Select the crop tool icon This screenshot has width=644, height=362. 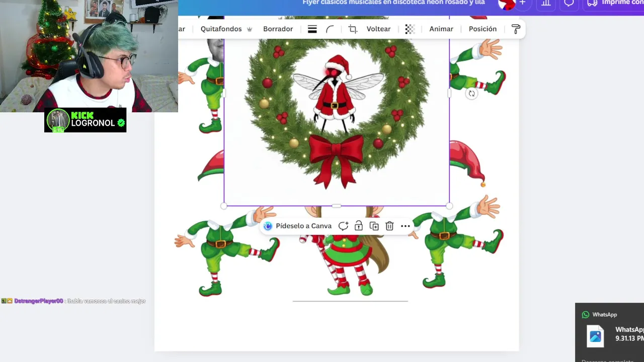[353, 29]
